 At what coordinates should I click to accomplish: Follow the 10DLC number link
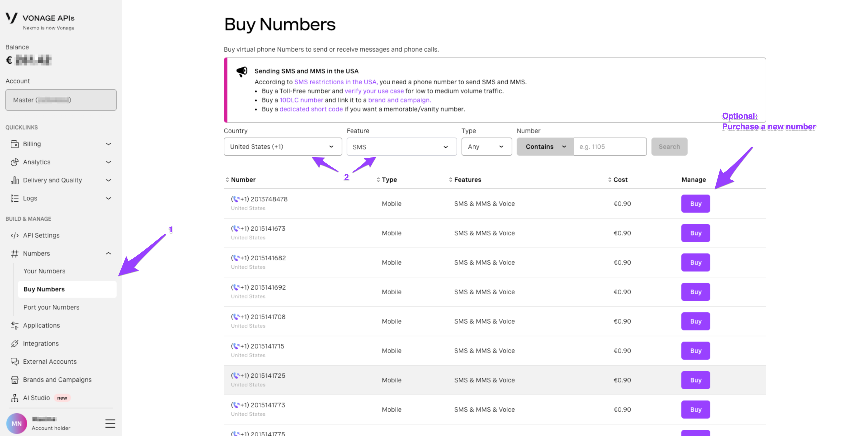click(x=301, y=100)
